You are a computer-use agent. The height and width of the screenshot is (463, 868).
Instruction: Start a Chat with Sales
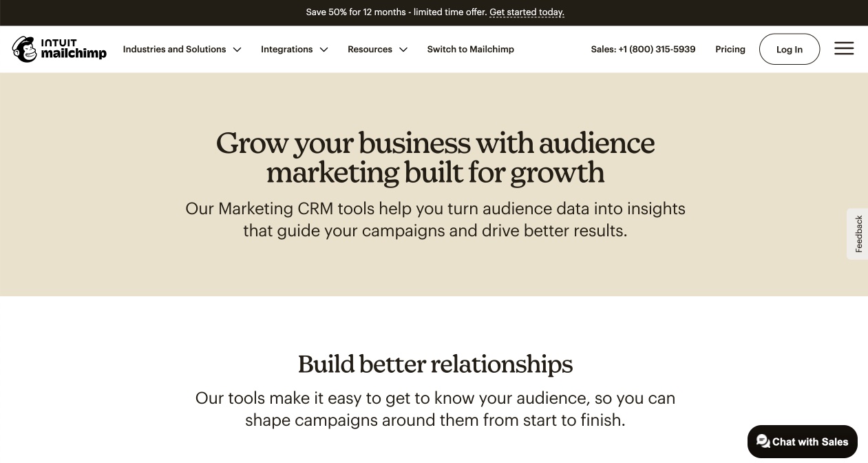point(802,442)
